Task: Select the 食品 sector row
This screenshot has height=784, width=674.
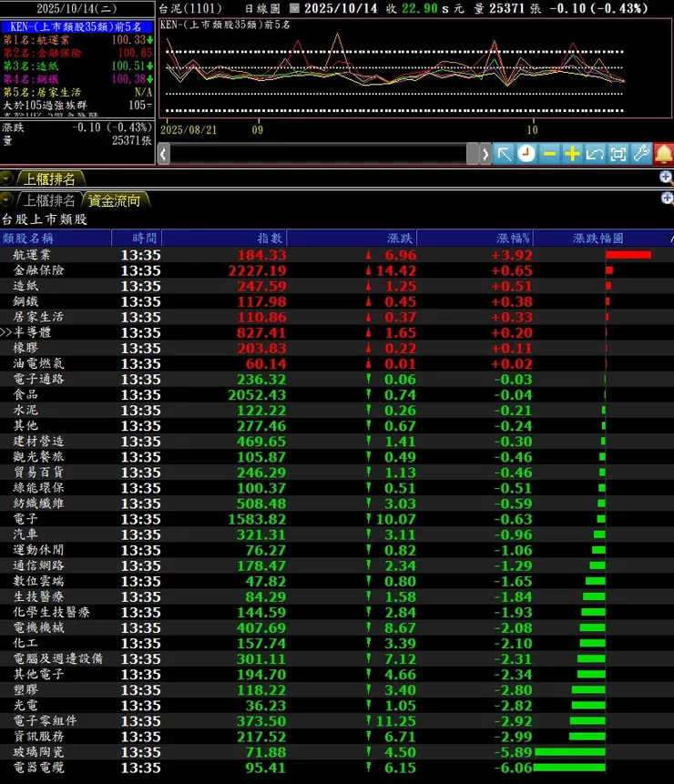Action: (337, 394)
